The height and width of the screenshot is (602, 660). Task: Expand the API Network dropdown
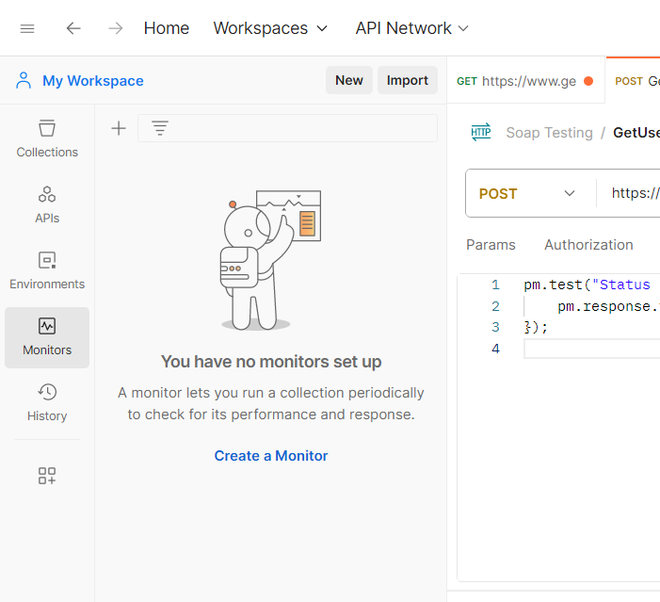tap(412, 28)
